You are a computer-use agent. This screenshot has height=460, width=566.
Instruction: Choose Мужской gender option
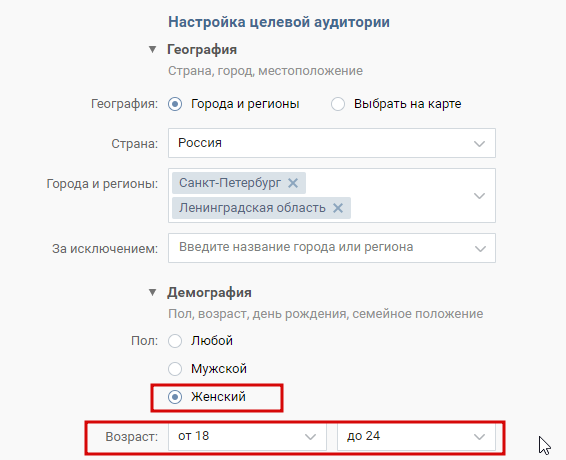point(175,369)
